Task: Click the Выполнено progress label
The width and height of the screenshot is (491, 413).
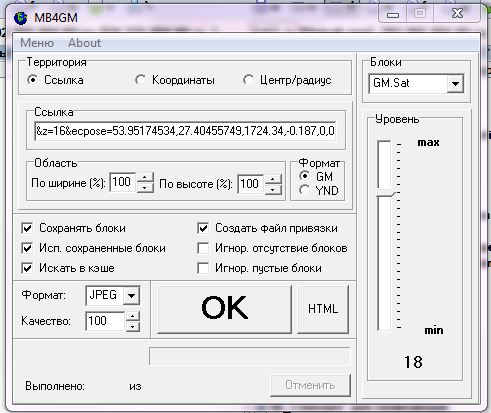Action: point(55,386)
